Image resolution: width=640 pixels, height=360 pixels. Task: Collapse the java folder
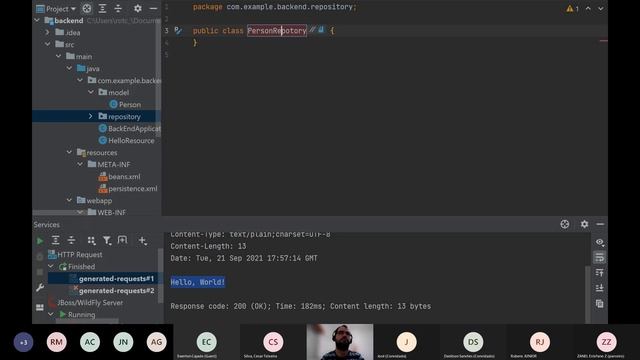(x=69, y=68)
